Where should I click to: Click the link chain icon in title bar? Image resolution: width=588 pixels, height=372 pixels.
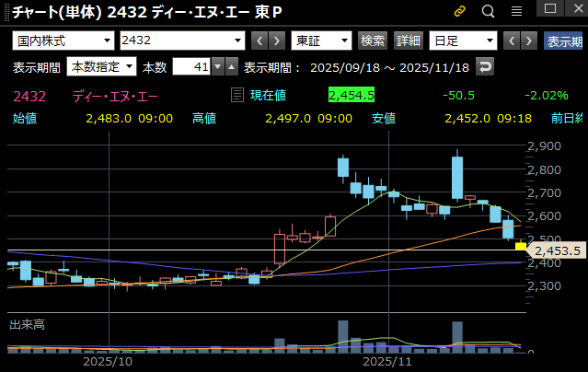(460, 11)
